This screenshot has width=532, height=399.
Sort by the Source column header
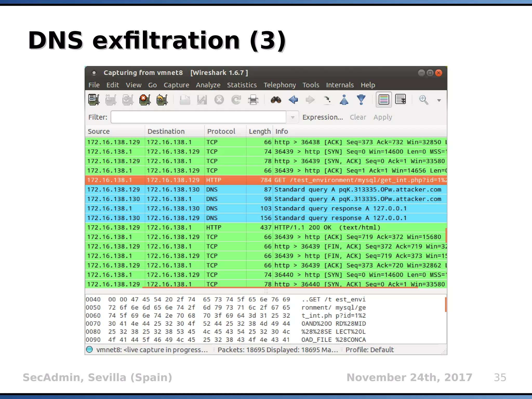115,131
